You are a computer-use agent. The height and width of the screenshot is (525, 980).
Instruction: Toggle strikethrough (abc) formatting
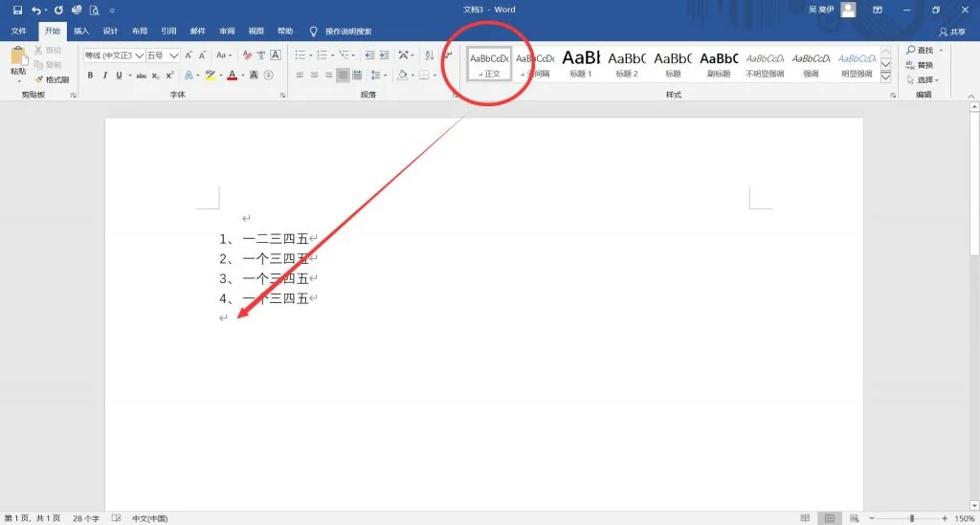click(142, 75)
